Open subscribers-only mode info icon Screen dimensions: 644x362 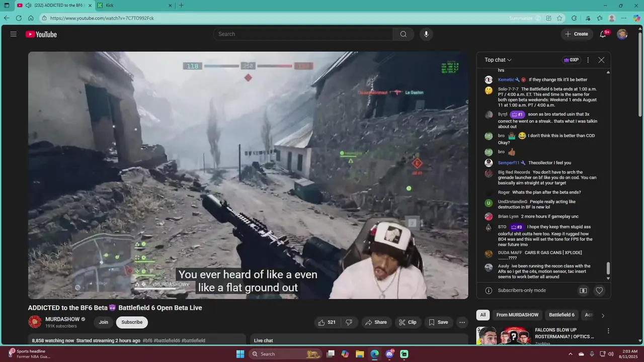click(x=489, y=291)
